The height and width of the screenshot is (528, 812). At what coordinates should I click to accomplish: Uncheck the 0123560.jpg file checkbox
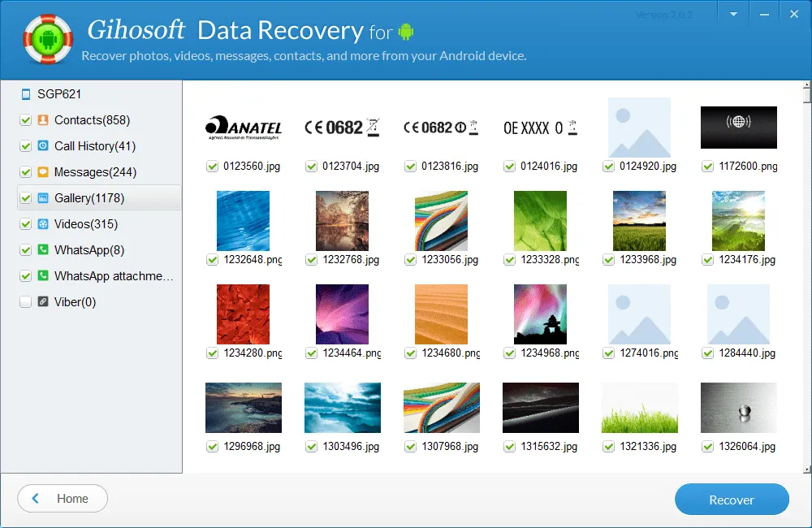click(x=213, y=167)
